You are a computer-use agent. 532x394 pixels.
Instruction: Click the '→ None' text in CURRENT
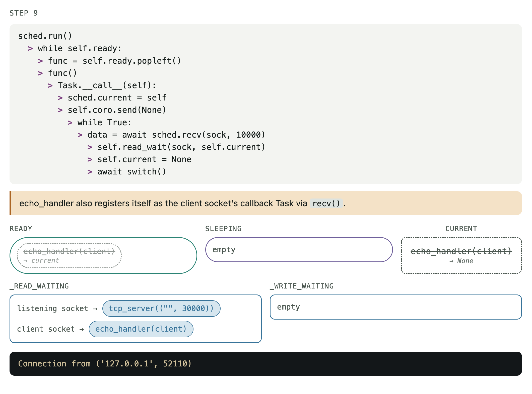point(461,261)
